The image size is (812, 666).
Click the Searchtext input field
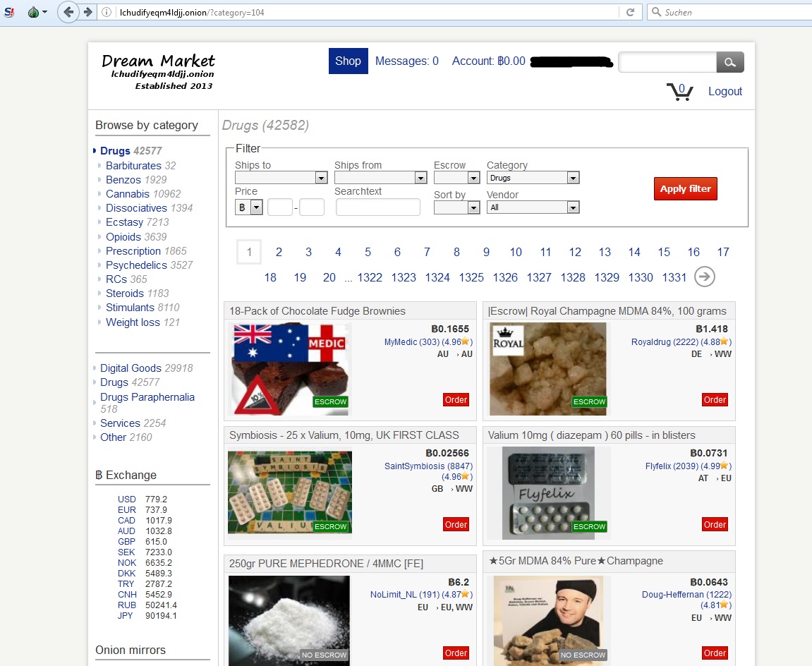tap(378, 207)
